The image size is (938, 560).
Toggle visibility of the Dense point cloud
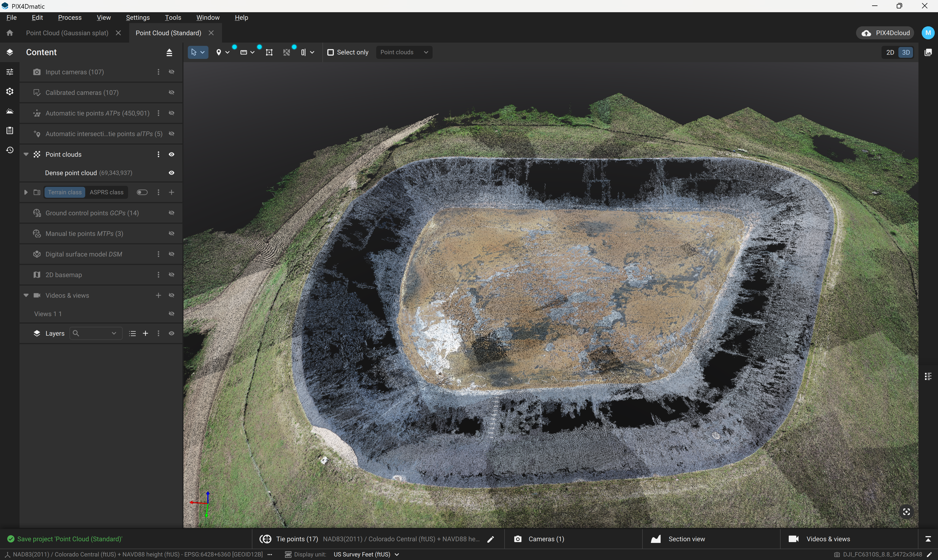pos(171,173)
